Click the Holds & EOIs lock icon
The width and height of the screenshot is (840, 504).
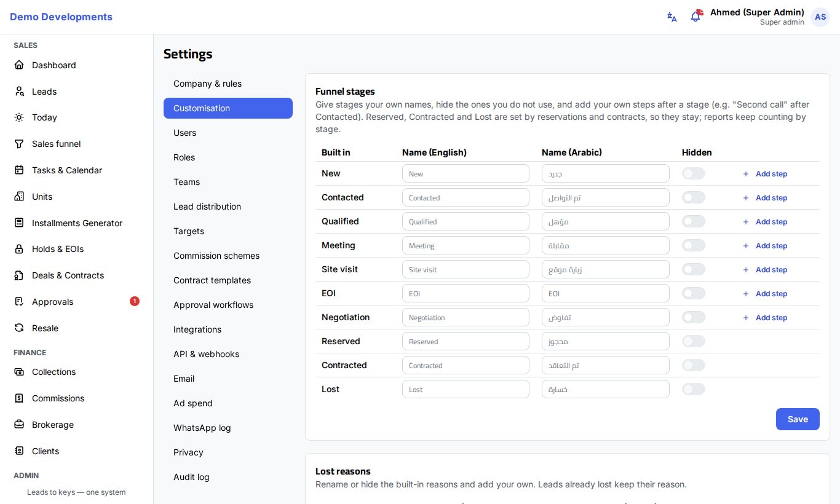pyautogui.click(x=19, y=249)
